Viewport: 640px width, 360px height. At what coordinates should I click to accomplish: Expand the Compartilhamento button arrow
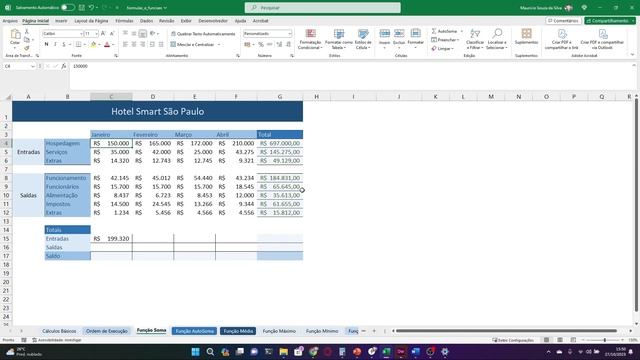click(x=633, y=21)
